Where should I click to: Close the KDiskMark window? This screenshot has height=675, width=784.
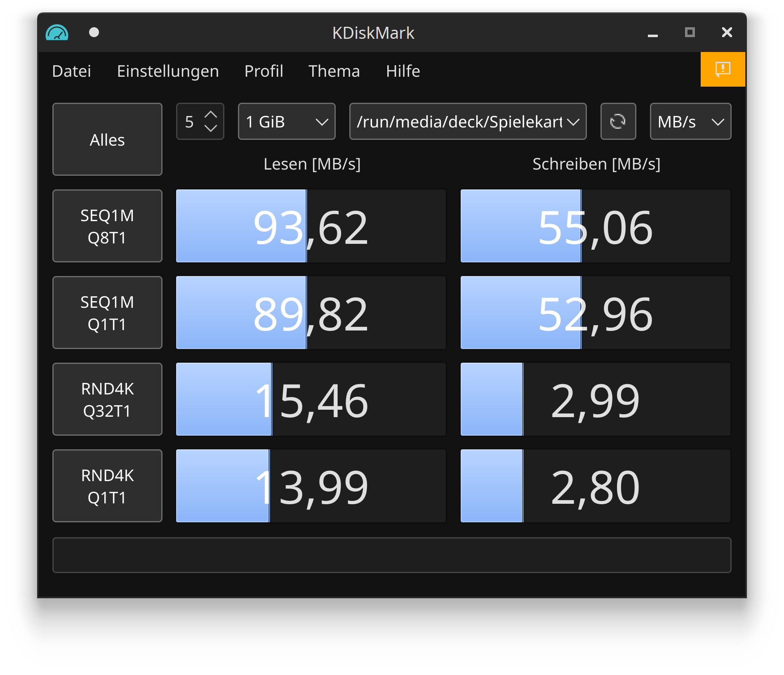[727, 32]
